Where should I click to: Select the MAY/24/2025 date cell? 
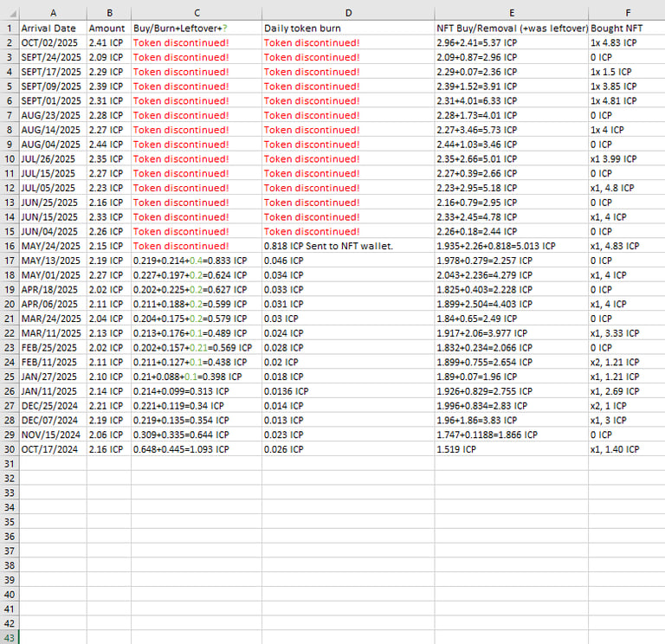click(53, 246)
